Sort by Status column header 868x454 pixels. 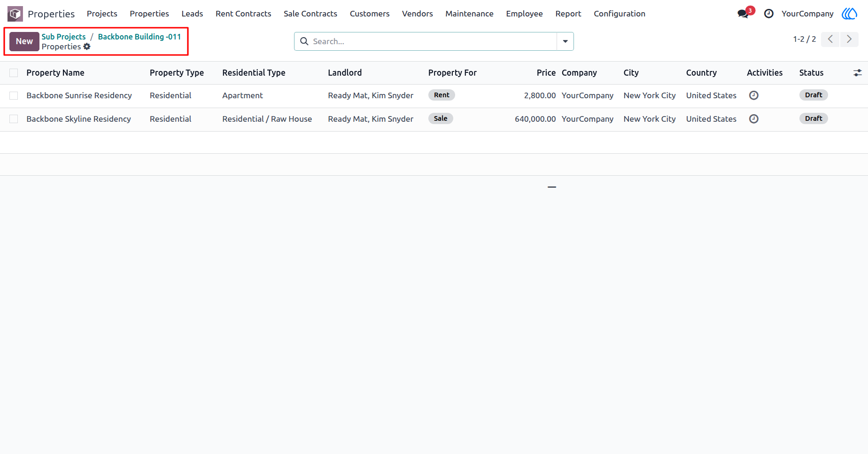coord(811,73)
